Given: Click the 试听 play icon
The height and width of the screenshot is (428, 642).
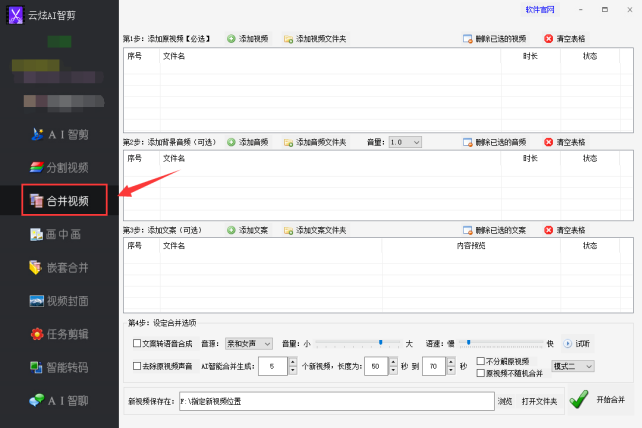Looking at the screenshot, I should [567, 344].
